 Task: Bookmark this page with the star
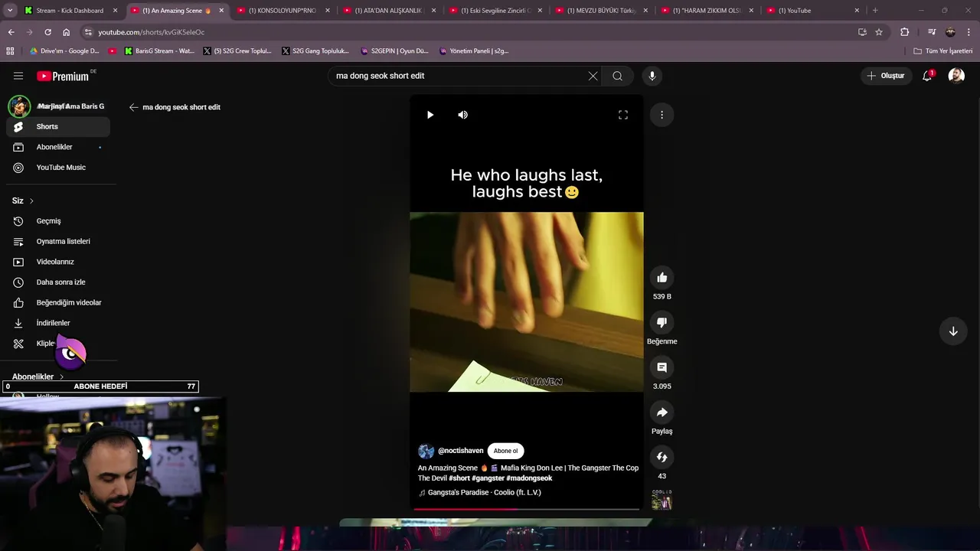click(879, 32)
